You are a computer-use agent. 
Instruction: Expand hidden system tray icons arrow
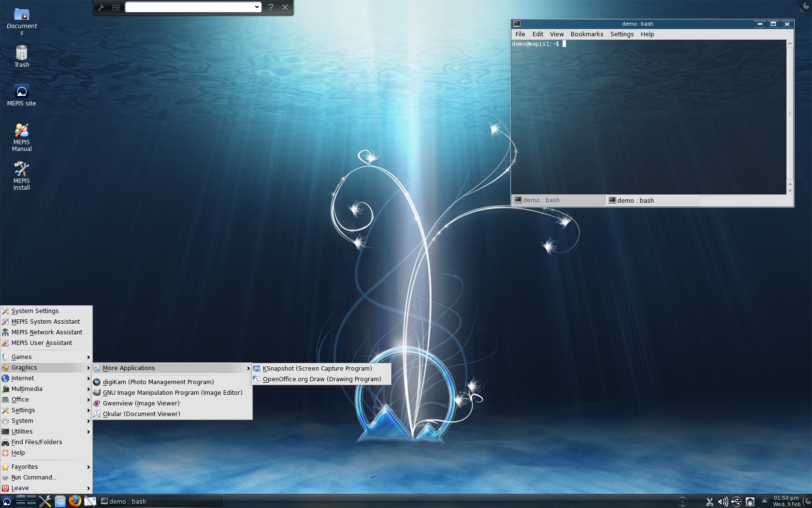click(x=765, y=501)
